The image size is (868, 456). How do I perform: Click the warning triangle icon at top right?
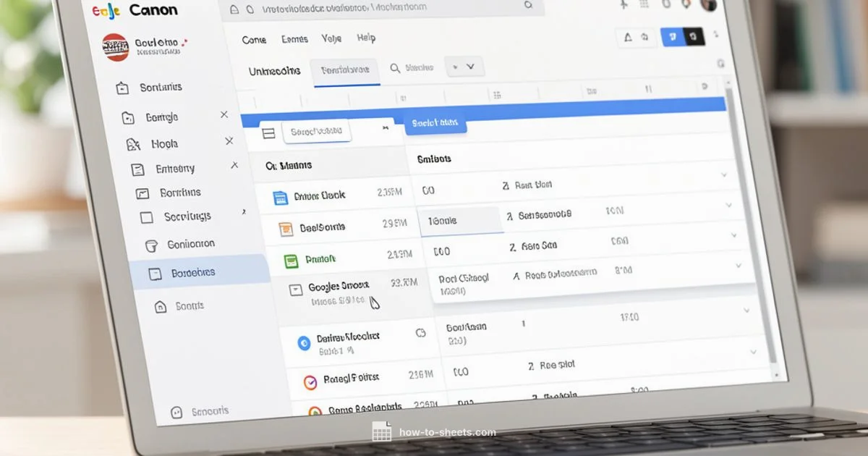(628, 37)
